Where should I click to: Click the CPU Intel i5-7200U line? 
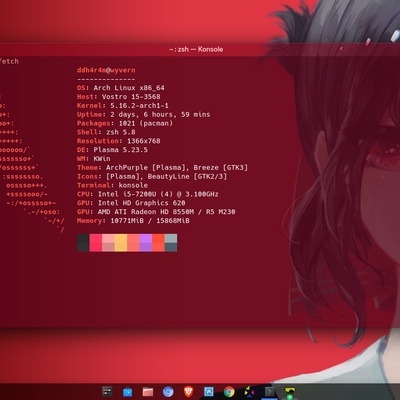click(148, 194)
